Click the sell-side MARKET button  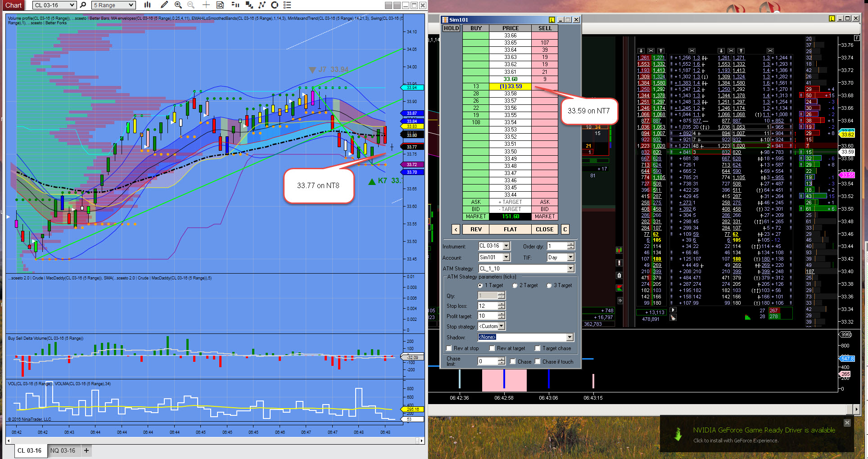(545, 216)
